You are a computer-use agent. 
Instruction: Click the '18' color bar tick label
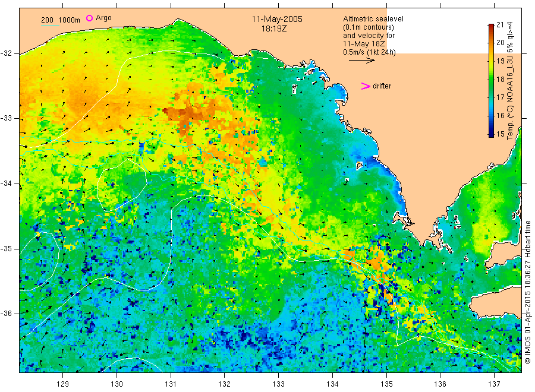(500, 79)
